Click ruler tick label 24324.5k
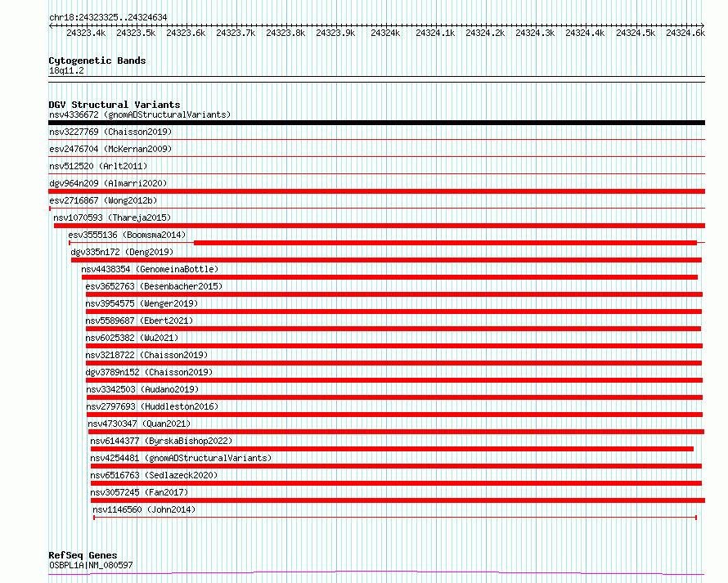728x583 pixels. pos(636,33)
